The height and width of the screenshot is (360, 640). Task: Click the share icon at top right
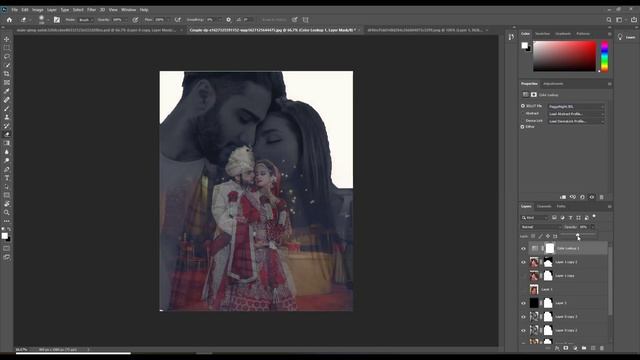(x=633, y=20)
